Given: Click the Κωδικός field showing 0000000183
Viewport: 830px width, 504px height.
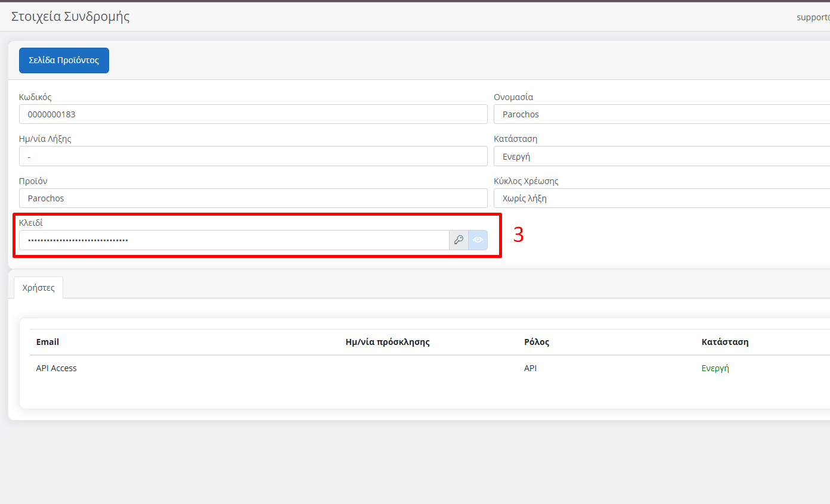Looking at the screenshot, I should pyautogui.click(x=253, y=114).
